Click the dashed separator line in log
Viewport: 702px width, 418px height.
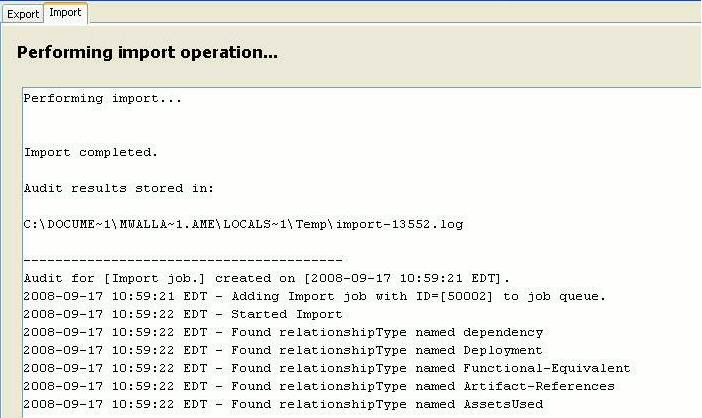tap(183, 260)
